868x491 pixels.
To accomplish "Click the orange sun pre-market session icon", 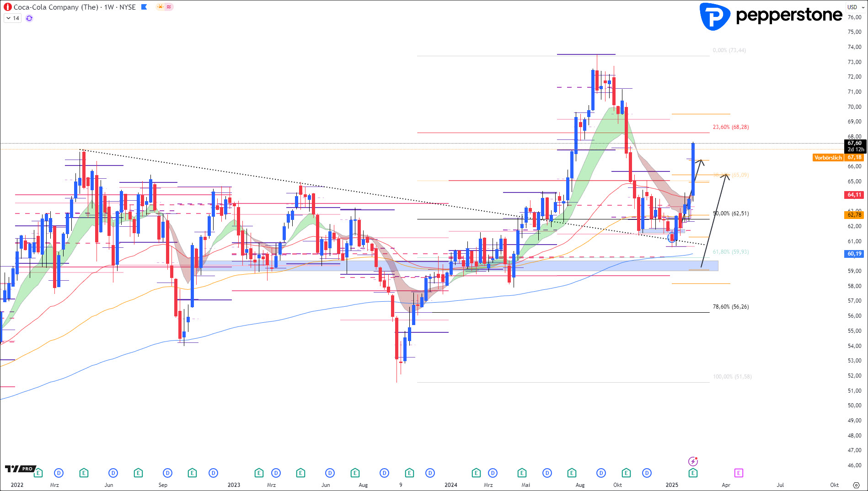I will pyautogui.click(x=160, y=7).
